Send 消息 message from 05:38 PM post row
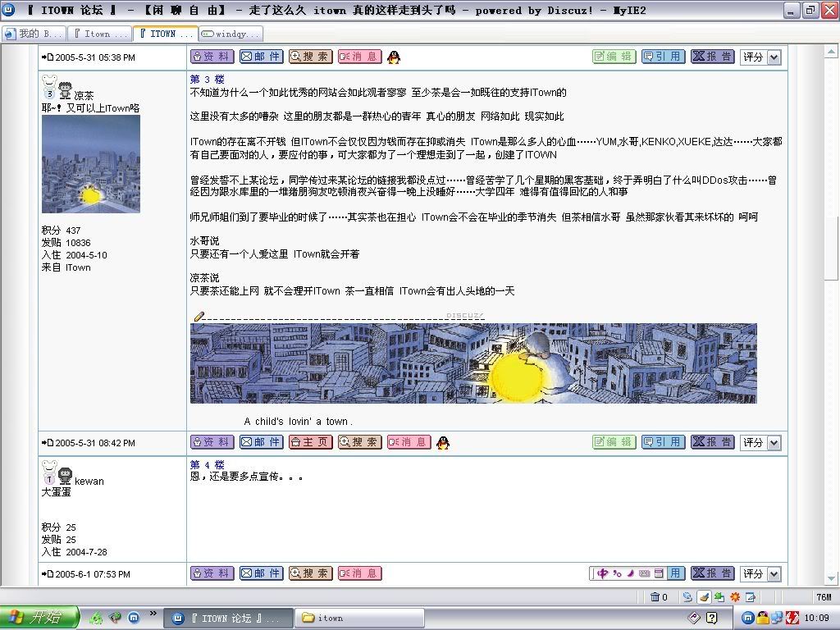The width and height of the screenshot is (840, 630). (360, 57)
